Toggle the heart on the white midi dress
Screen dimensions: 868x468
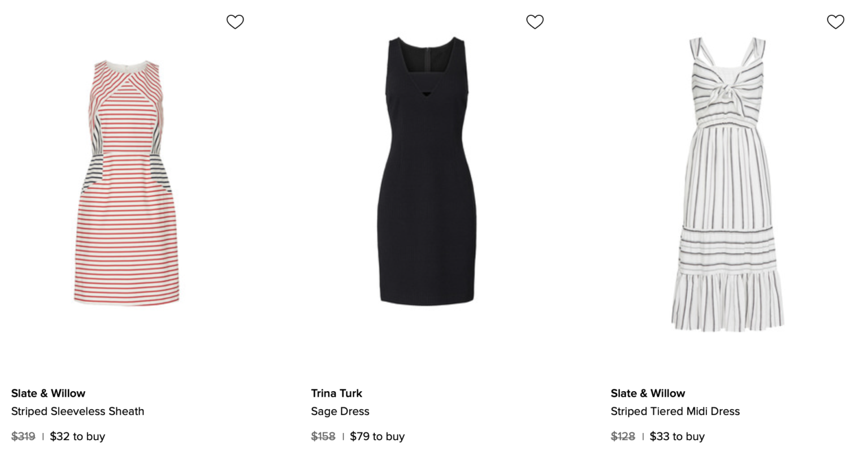(835, 21)
